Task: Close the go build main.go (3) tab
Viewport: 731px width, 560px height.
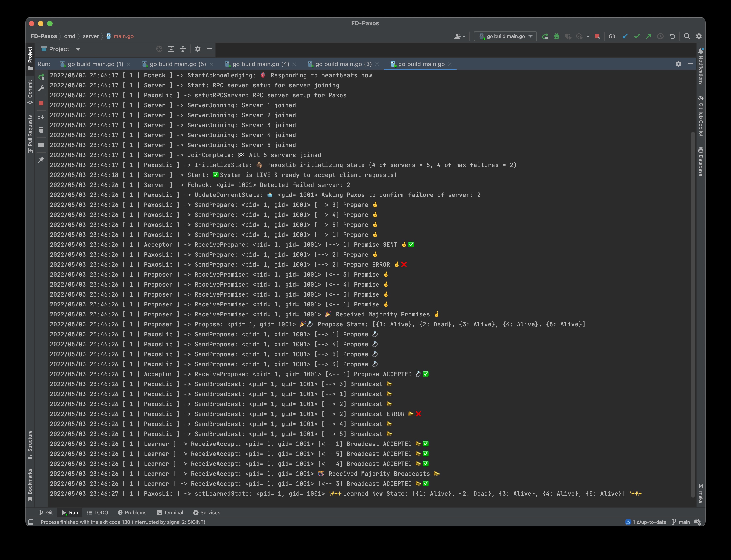Action: coord(377,64)
